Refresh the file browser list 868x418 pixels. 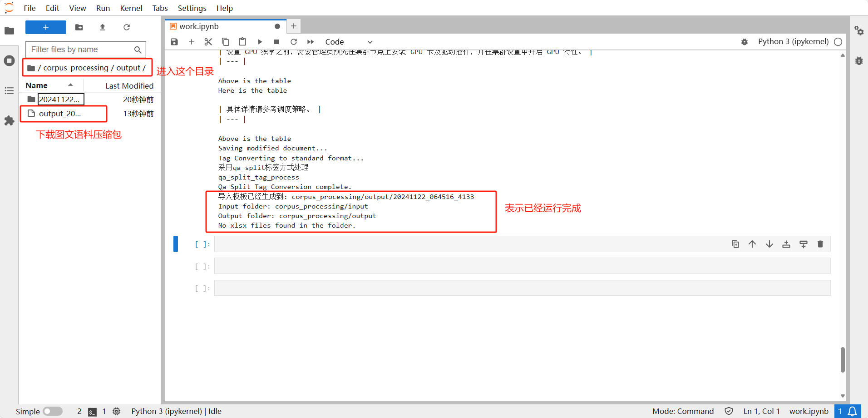click(127, 27)
